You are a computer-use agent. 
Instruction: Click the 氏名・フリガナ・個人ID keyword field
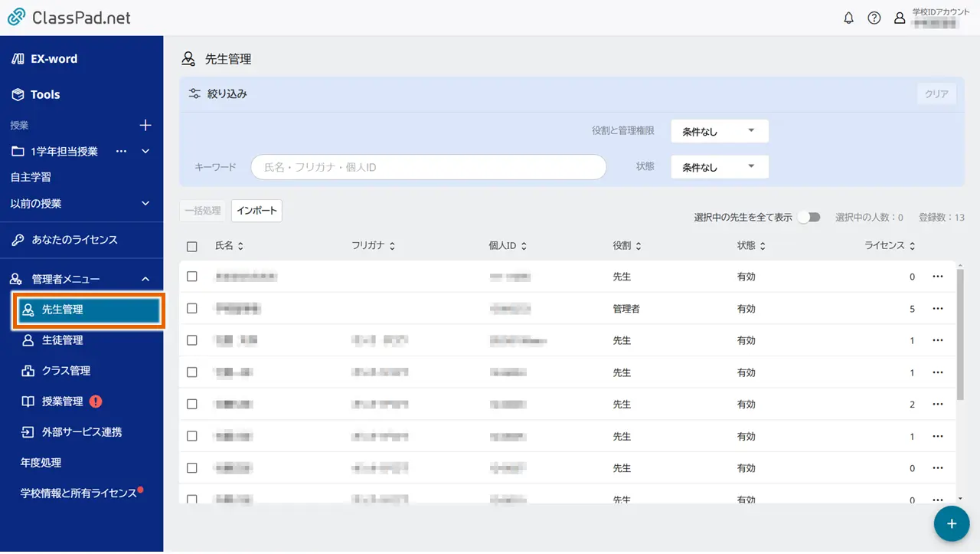coord(428,166)
